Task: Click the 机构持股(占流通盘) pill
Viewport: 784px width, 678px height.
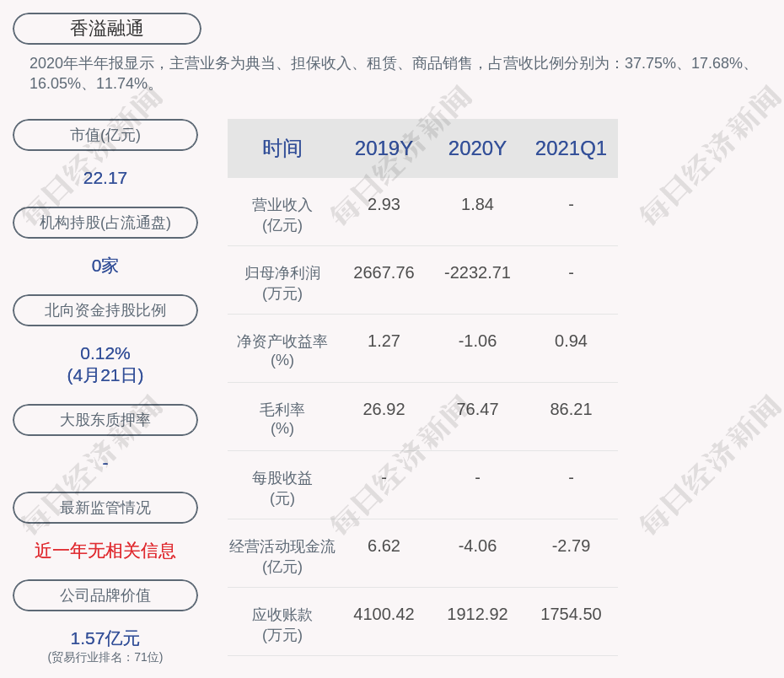Action: pyautogui.click(x=105, y=223)
